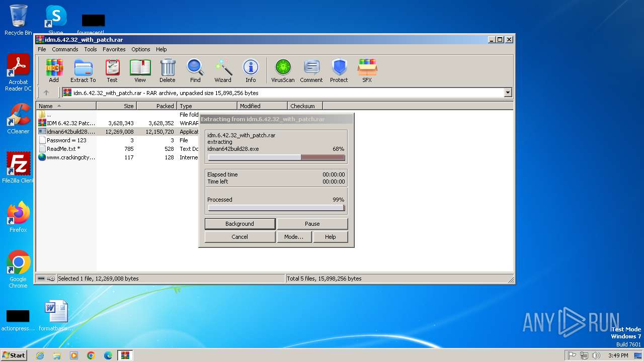
Task: Sort by the Size column header
Action: pyautogui.click(x=116, y=106)
